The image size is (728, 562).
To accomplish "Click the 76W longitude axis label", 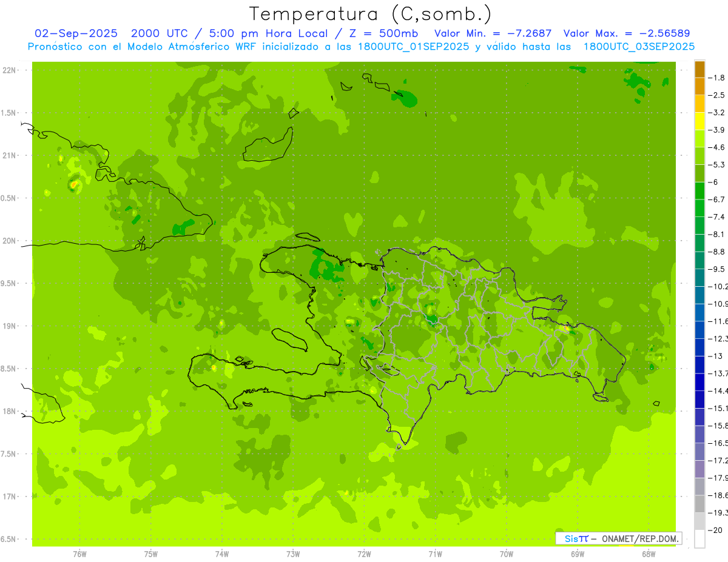I will [x=79, y=554].
